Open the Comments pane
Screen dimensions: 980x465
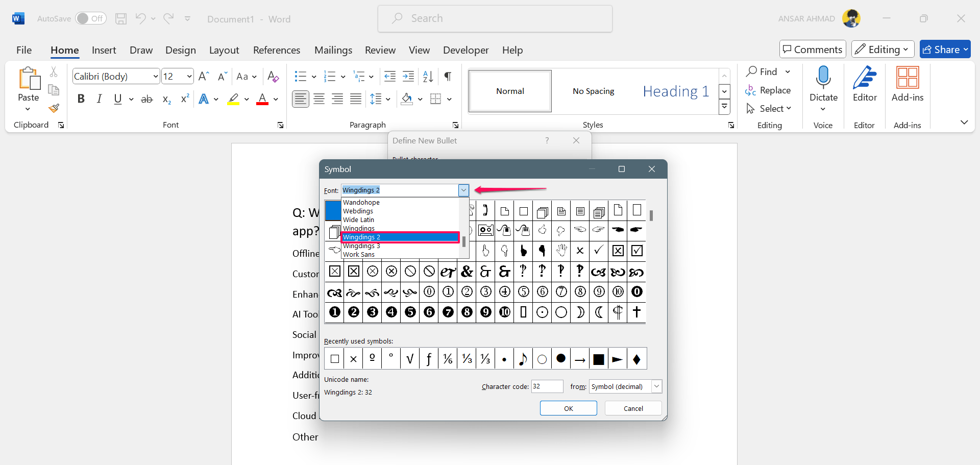point(813,50)
